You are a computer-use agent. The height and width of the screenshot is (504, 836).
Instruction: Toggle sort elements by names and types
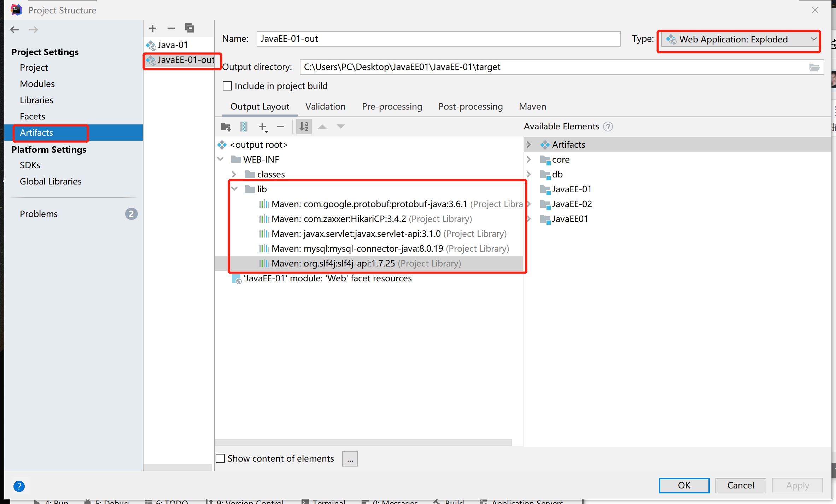(304, 127)
